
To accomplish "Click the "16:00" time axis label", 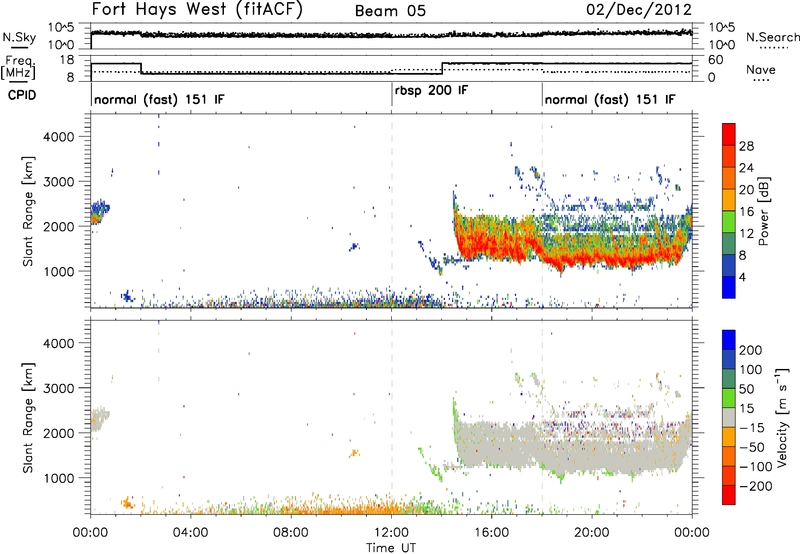I will [491, 533].
